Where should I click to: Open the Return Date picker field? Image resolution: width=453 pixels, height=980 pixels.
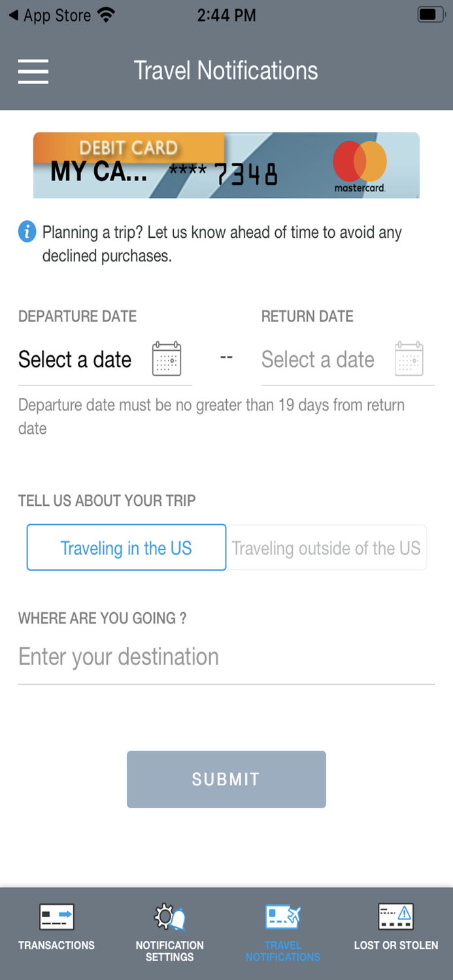click(318, 359)
